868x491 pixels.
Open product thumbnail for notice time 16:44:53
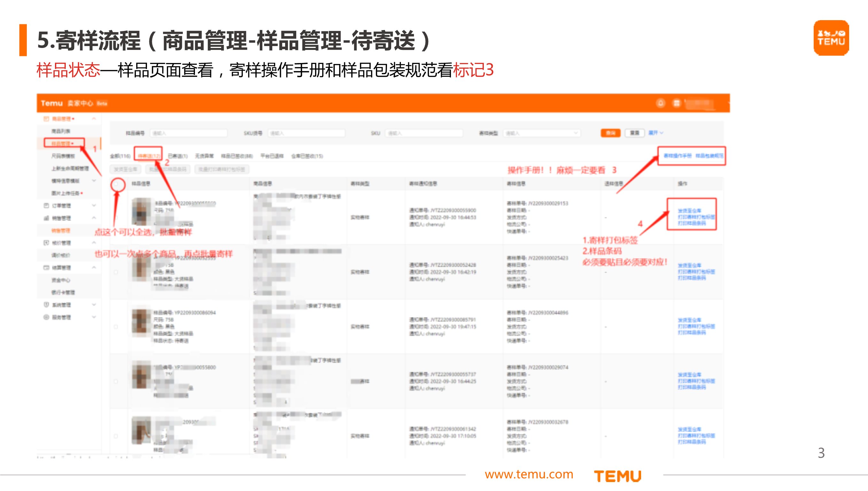pyautogui.click(x=142, y=211)
